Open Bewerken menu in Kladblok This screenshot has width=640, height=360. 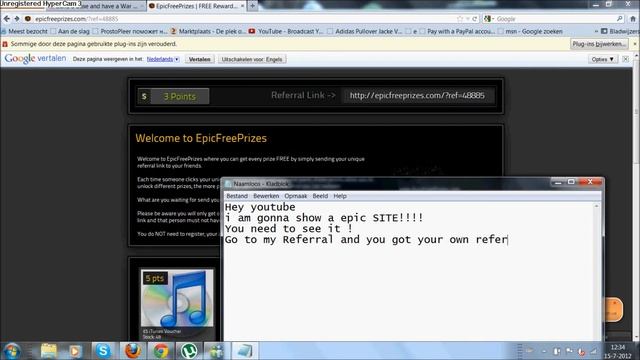[266, 196]
